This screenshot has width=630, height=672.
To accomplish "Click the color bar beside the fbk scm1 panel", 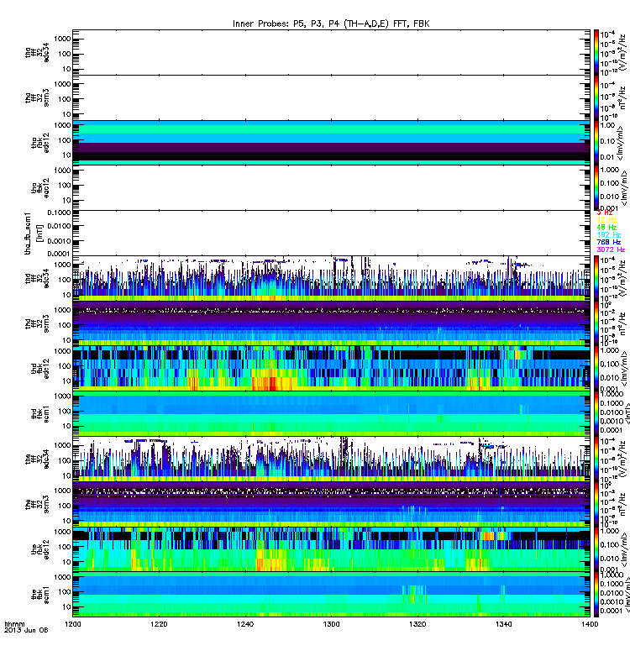I will pos(596,595).
